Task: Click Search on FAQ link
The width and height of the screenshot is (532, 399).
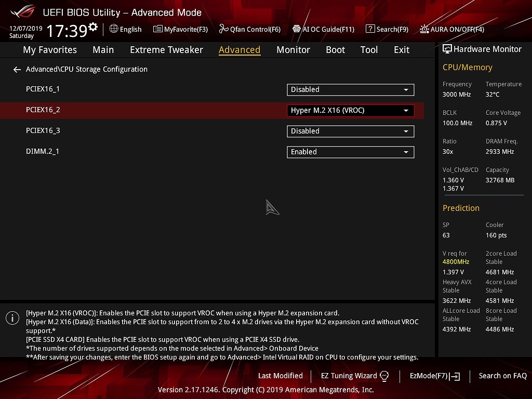Action: click(x=502, y=376)
